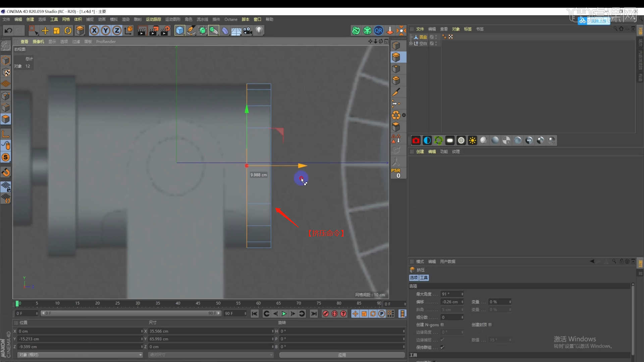Toggle the 保持群组 checkbox
Viewport: 644px width, 362px height.
442,347
